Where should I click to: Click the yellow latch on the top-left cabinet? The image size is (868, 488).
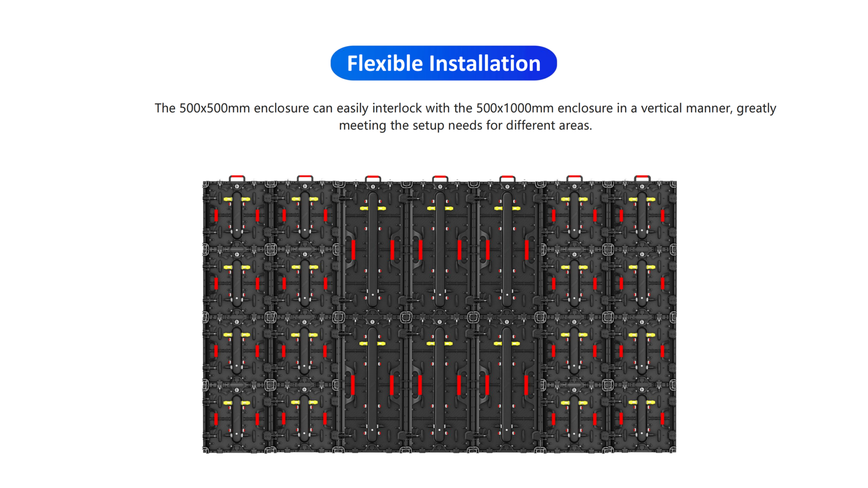tap(237, 200)
